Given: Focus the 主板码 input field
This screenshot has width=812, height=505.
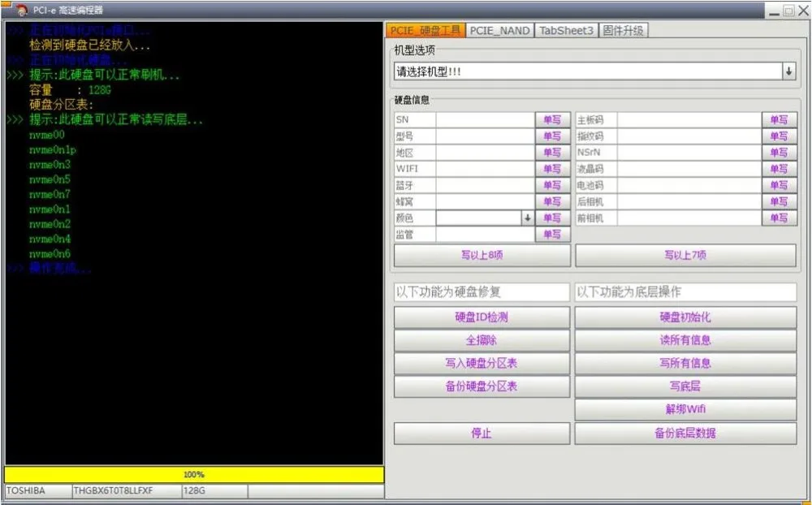Looking at the screenshot, I should coord(689,119).
